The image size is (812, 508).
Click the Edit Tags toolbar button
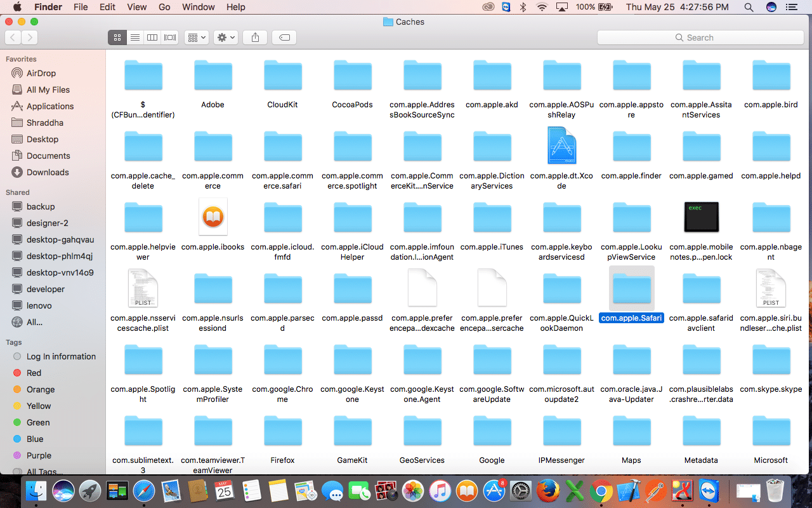(x=285, y=37)
